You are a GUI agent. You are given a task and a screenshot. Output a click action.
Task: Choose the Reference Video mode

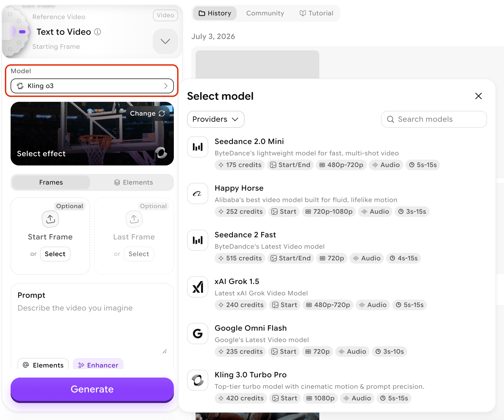(59, 17)
